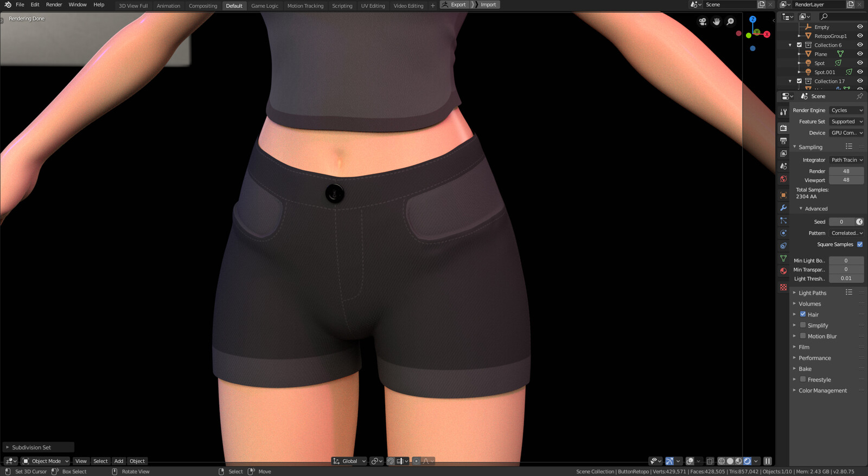Toggle proportional editing icon
Screen dimensions: 868x476
[416, 461]
